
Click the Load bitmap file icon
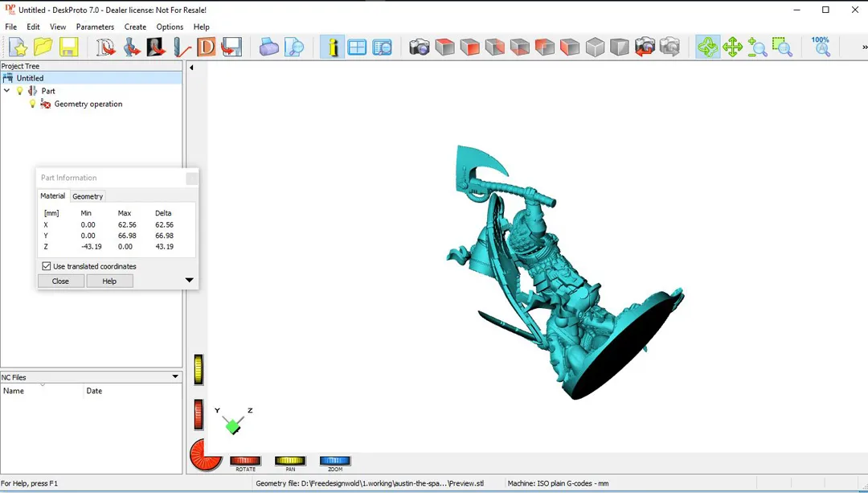[x=156, y=47]
